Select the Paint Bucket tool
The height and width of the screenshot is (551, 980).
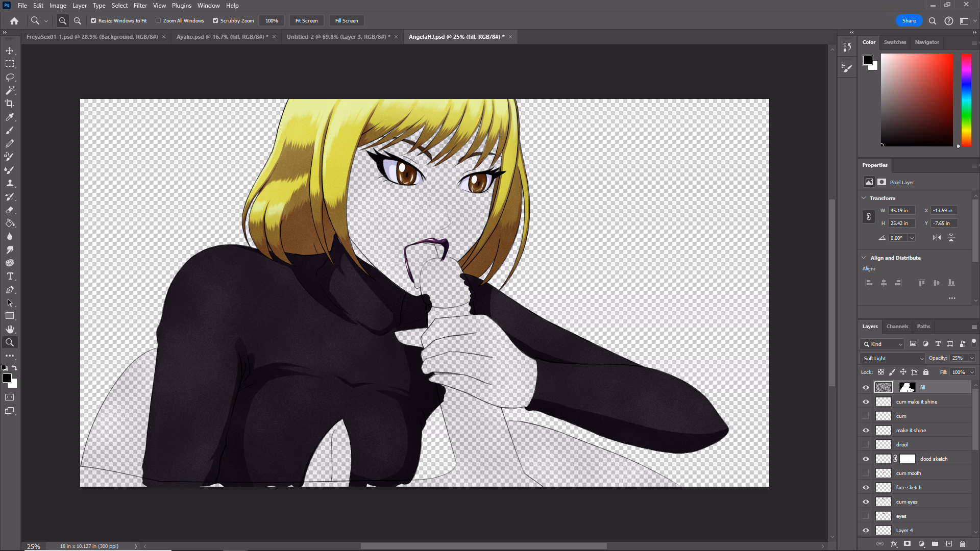point(10,223)
